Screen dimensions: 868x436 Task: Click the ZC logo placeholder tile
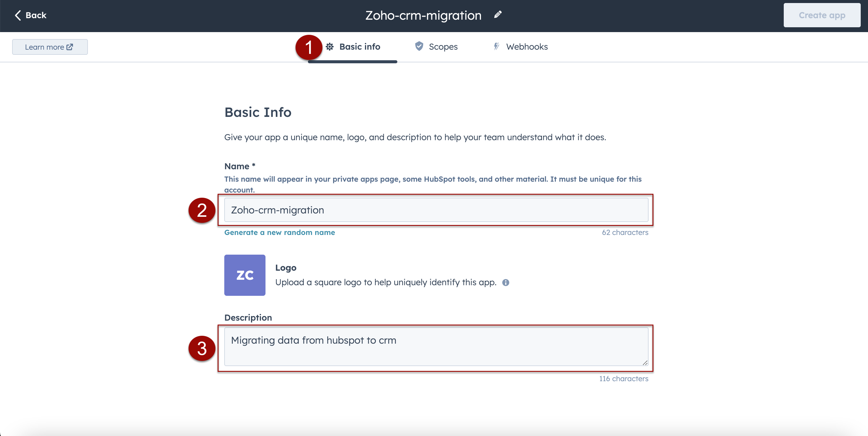[245, 275]
